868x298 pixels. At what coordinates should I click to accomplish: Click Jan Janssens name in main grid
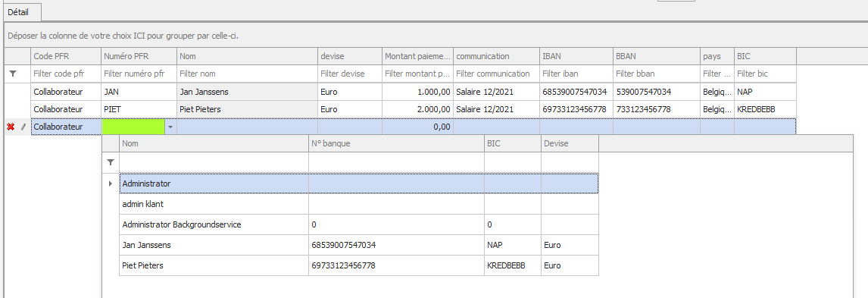coord(248,92)
